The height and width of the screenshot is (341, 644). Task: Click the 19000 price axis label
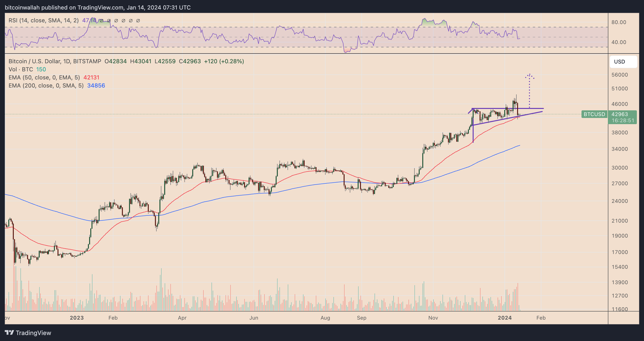[620, 236]
